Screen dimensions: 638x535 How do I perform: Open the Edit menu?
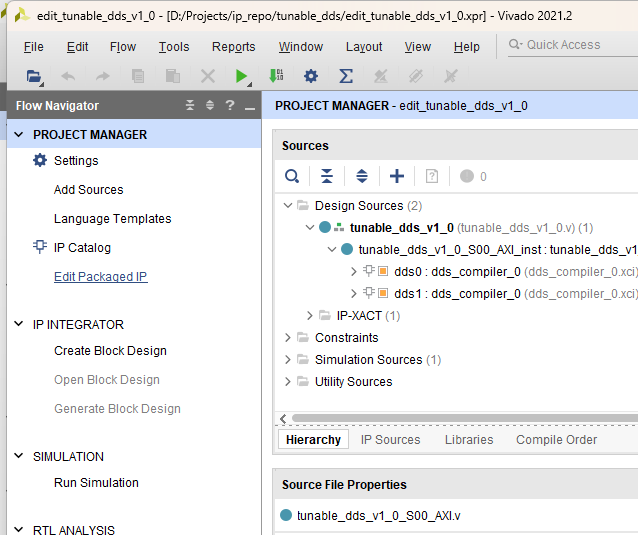77,47
